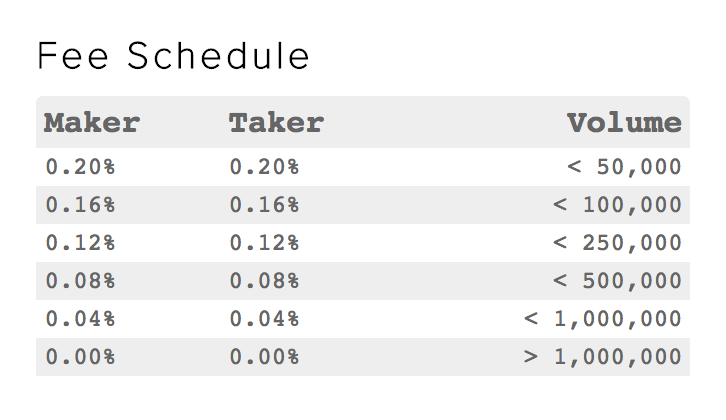Select the 0.20% Maker fee cell
726x420 pixels.
pyautogui.click(x=80, y=167)
